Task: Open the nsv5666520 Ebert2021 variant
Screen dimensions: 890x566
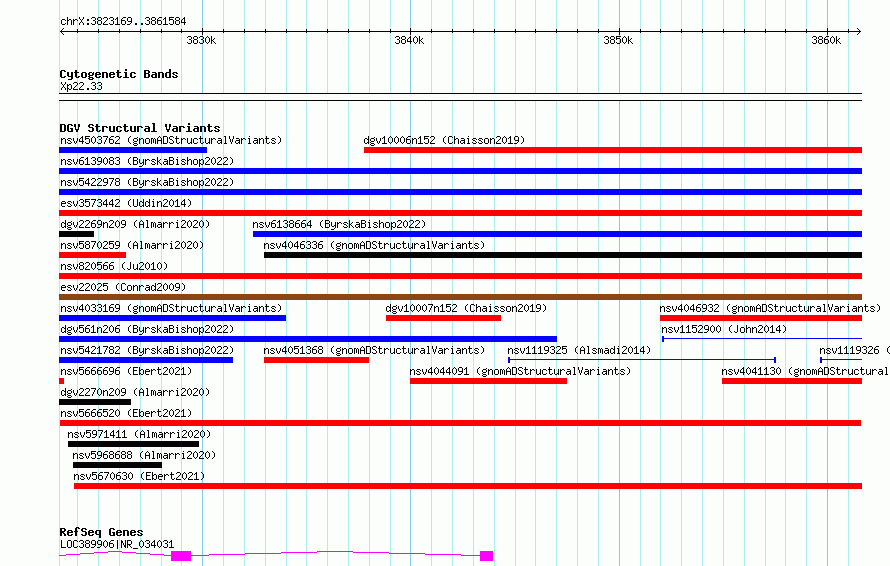Action: coord(126,413)
